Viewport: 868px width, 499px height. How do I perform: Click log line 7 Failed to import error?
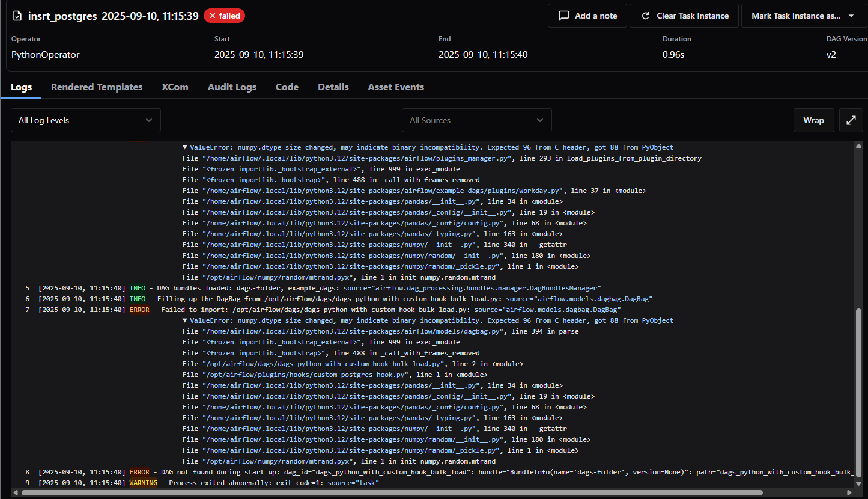tap(322, 310)
